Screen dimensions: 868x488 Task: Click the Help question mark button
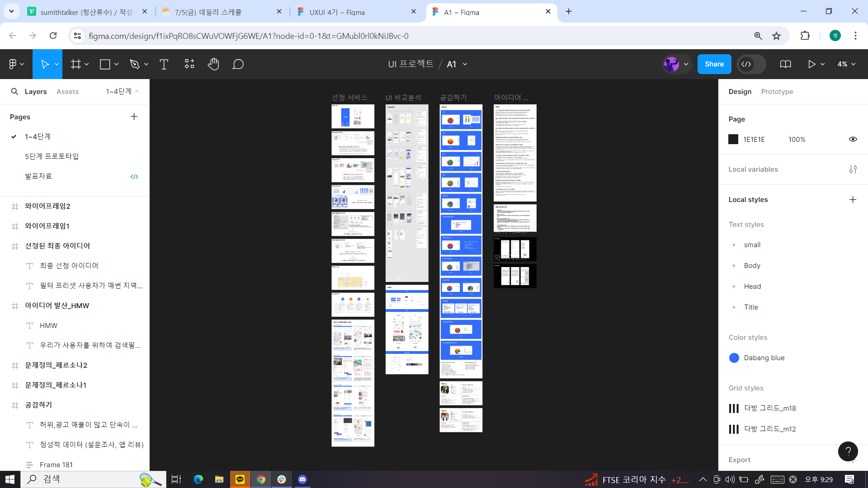[848, 451]
